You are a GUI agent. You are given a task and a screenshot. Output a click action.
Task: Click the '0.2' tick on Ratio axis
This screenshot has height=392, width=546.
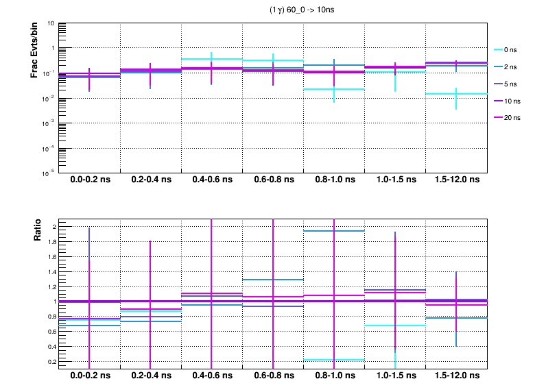pos(50,361)
